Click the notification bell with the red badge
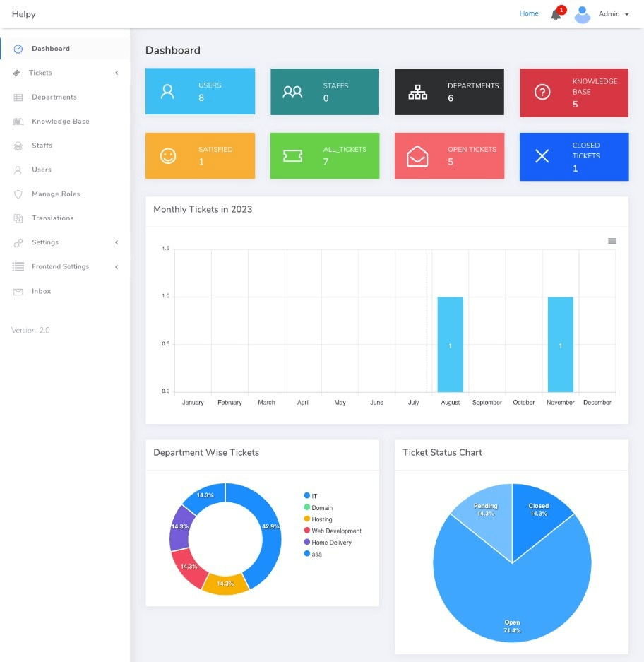 556,14
